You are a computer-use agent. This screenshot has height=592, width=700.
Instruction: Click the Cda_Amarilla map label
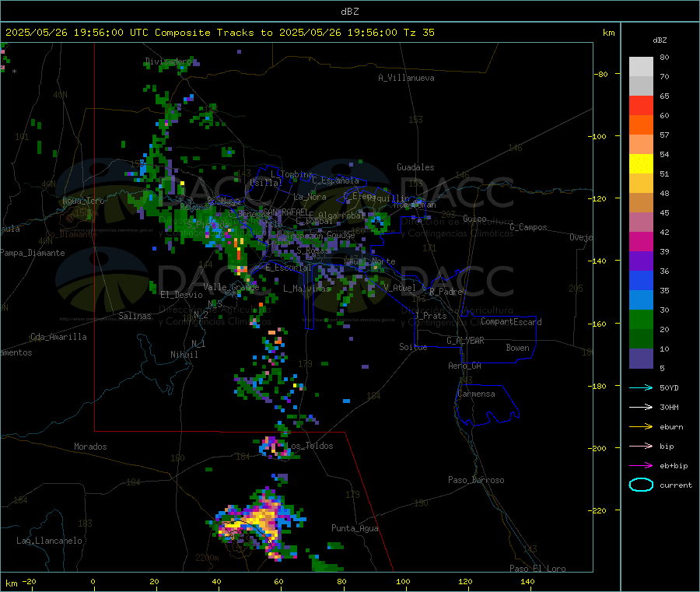click(x=58, y=337)
